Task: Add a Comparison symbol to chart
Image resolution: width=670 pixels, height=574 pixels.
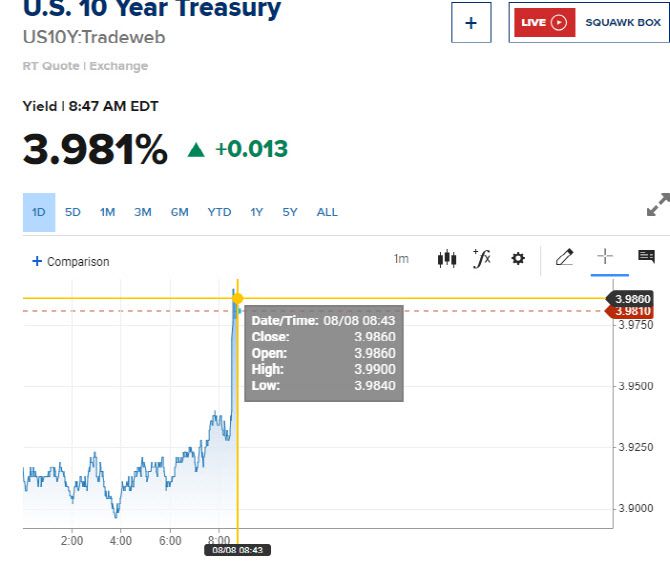Action: [71, 262]
